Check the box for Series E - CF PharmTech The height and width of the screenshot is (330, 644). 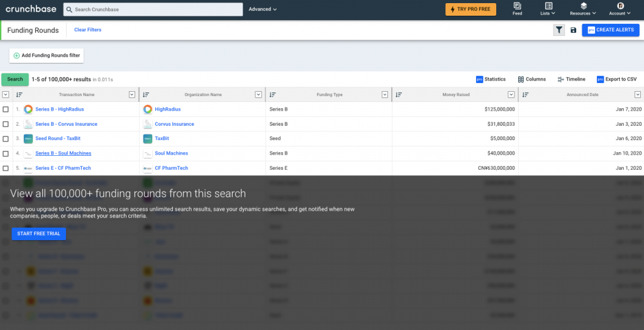[6, 168]
